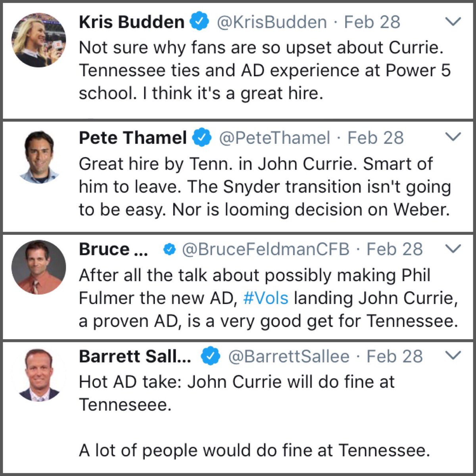Click the Pete Thamel display name

click(133, 138)
